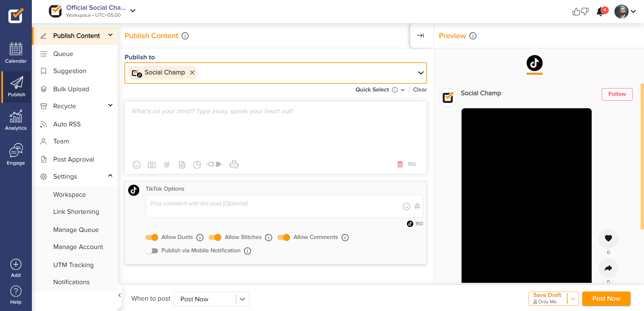Viewport: 644px width, 311px height.
Task: Click the thumbs up/down feedback icon
Action: coord(580,12)
